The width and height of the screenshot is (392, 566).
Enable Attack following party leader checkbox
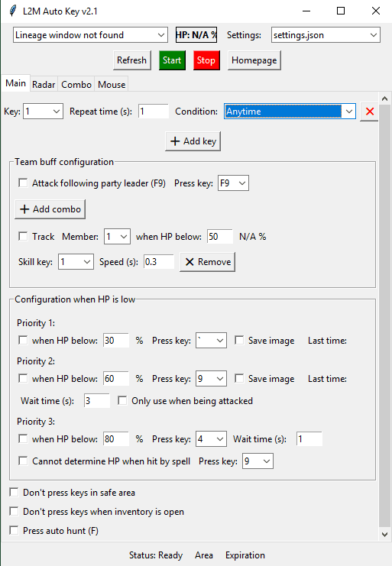23,183
